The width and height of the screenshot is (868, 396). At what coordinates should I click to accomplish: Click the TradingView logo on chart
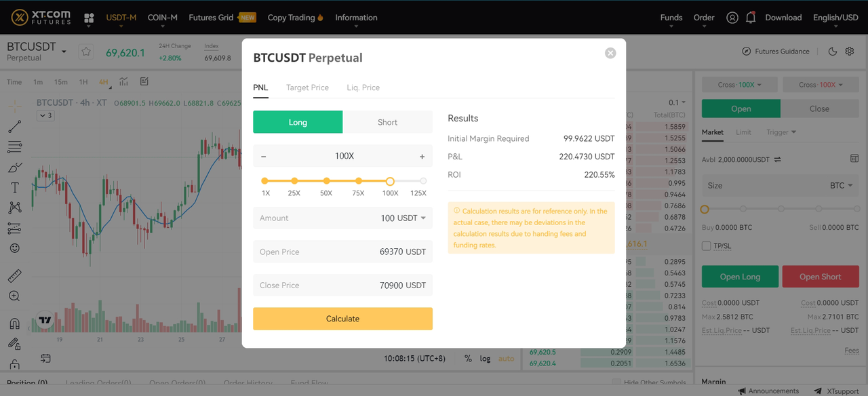(45, 319)
